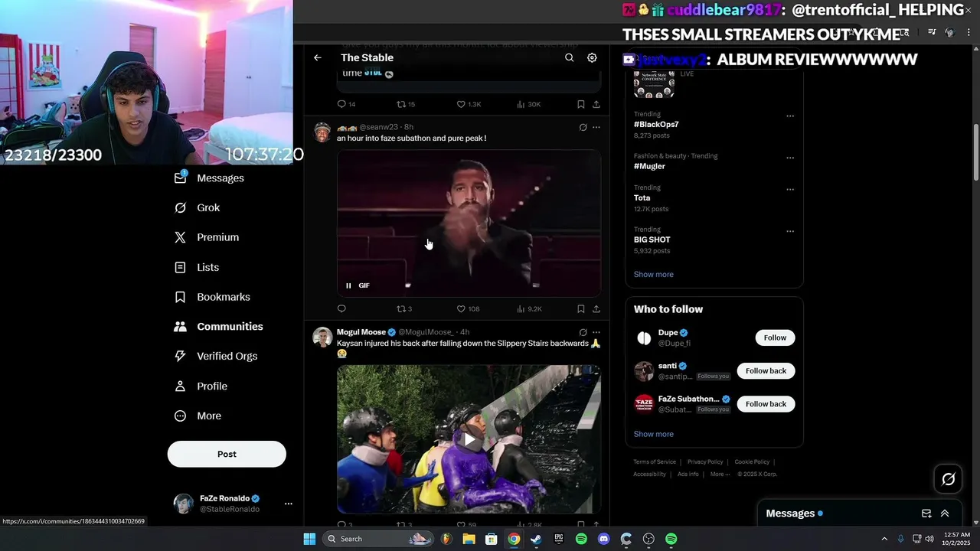Bookmark seanw23's subathon post
The width and height of the screenshot is (980, 551).
[580, 309]
